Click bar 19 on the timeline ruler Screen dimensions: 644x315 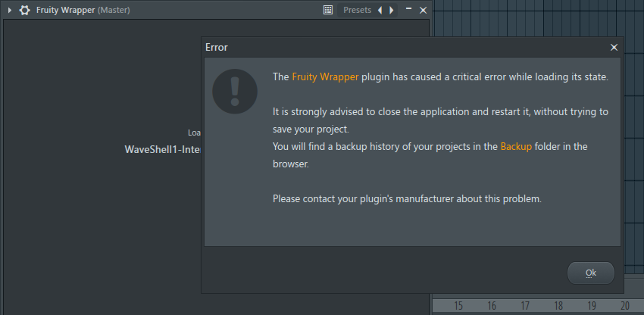(x=592, y=306)
